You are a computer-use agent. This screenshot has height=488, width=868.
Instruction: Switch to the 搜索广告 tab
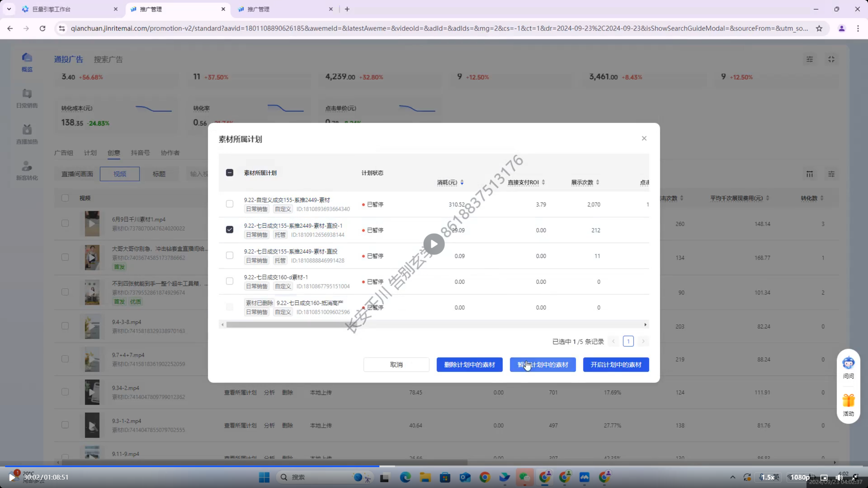point(108,59)
